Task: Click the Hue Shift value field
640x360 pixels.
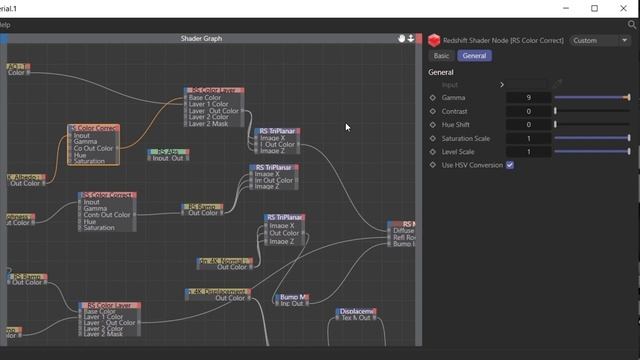Action: (x=529, y=124)
